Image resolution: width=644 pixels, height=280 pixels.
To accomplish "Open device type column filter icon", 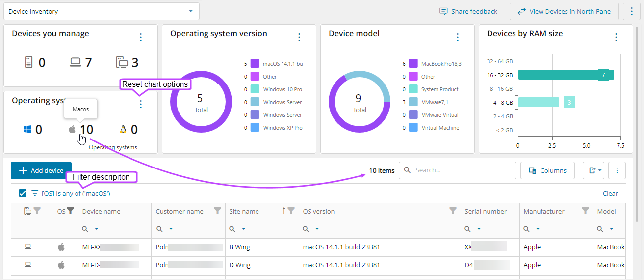I will [x=36, y=211].
